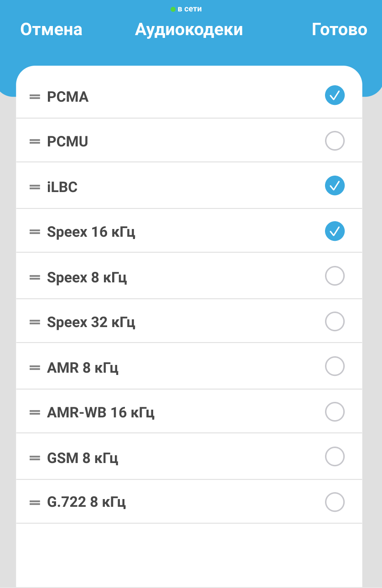Enable the Speex 32 кГц codec
382x588 pixels.
coord(335,321)
